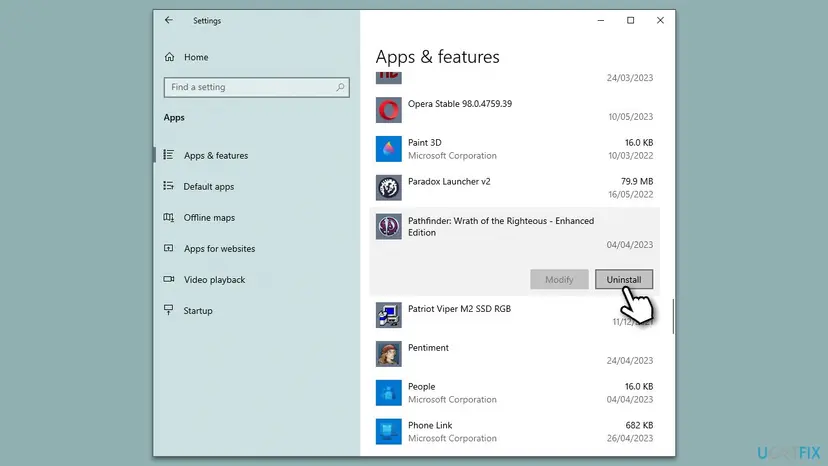The image size is (828, 466).
Task: Click the Opera Stable app icon
Action: [x=389, y=110]
